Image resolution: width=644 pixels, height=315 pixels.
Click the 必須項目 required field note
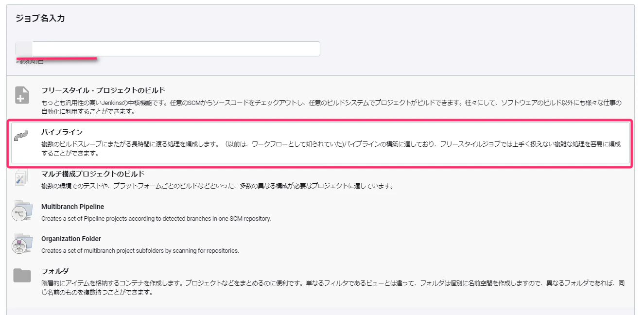tap(30, 63)
